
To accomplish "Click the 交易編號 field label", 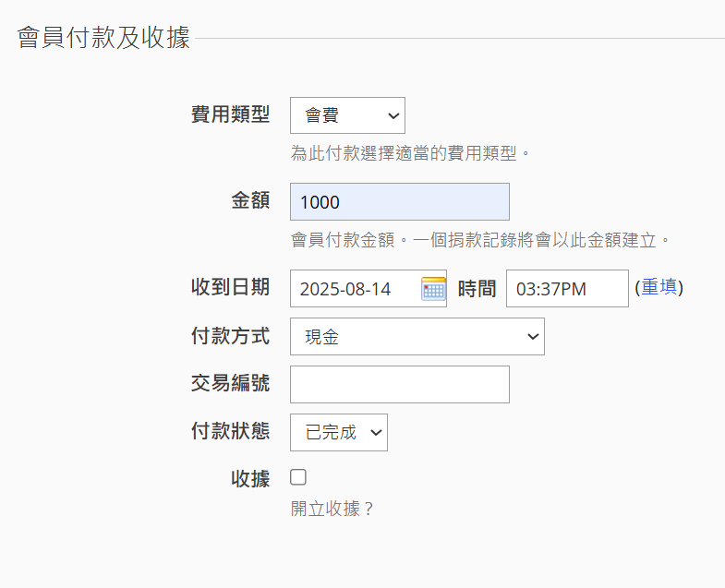I will tap(230, 383).
